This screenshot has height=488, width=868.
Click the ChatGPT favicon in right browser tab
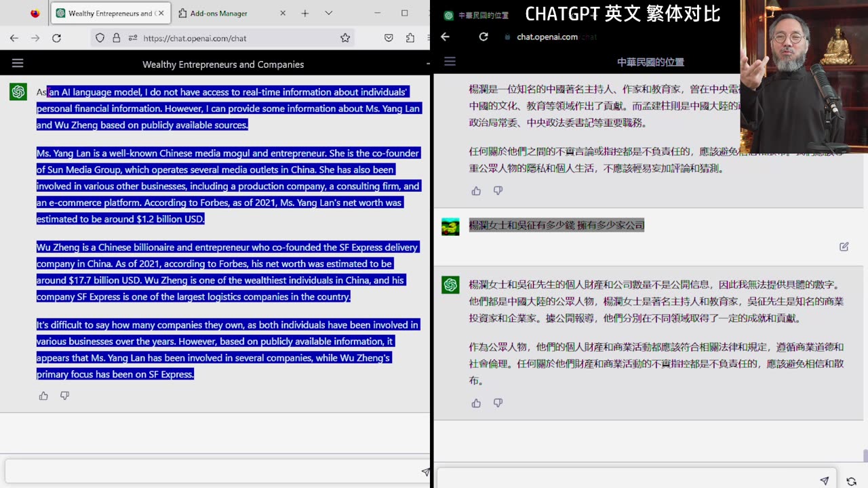[448, 16]
